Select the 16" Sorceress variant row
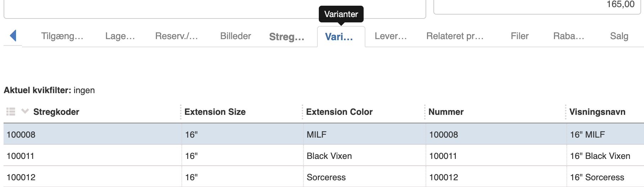This screenshot has width=644, height=187. pyautogui.click(x=324, y=177)
